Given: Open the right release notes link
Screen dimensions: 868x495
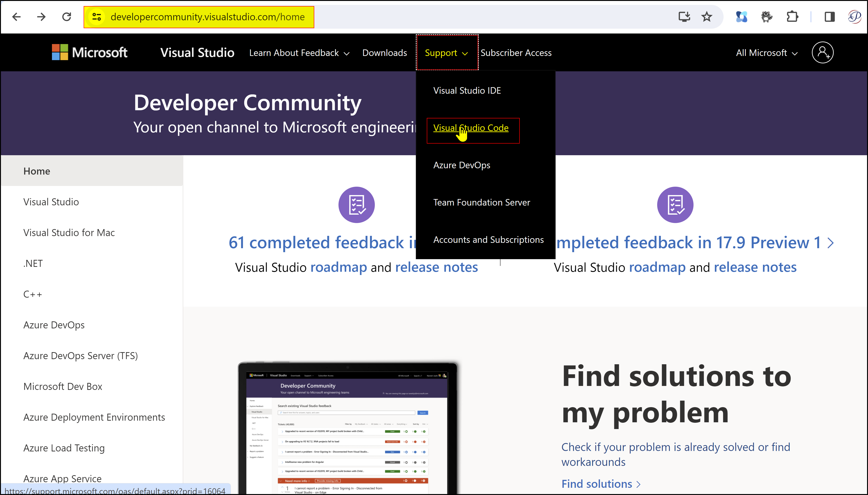Looking at the screenshot, I should coord(755,267).
